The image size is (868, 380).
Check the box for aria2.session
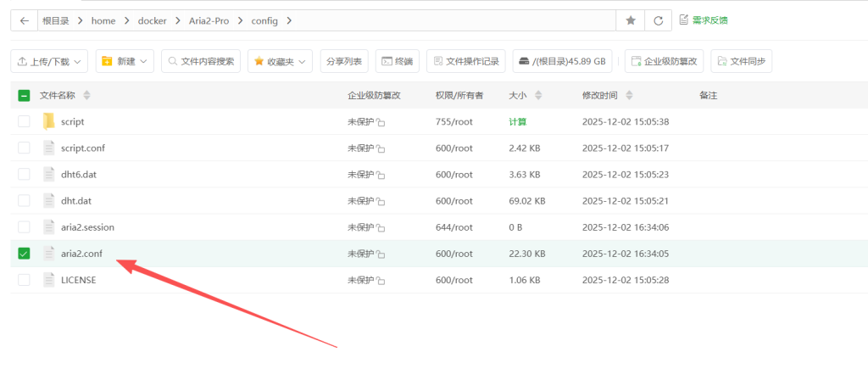24,227
